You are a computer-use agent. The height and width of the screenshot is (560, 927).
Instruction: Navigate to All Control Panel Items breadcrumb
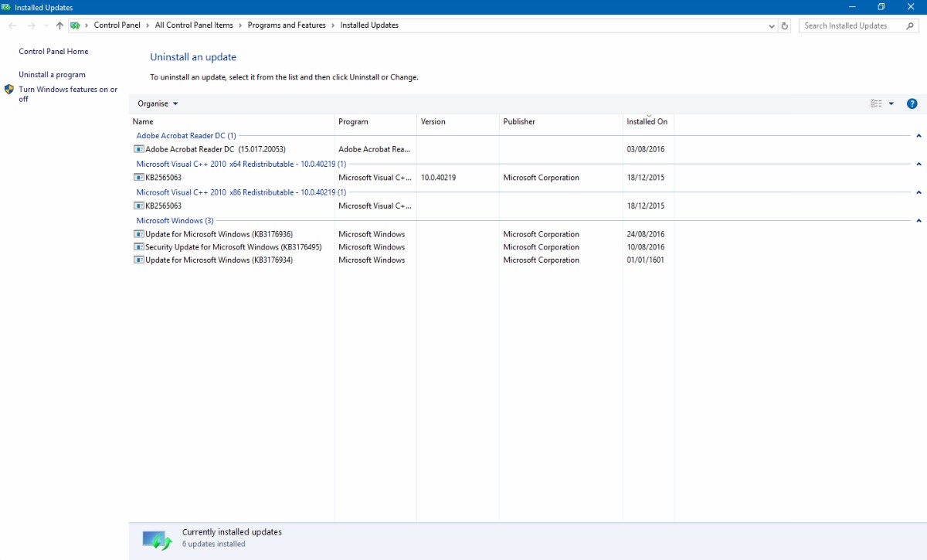(194, 25)
